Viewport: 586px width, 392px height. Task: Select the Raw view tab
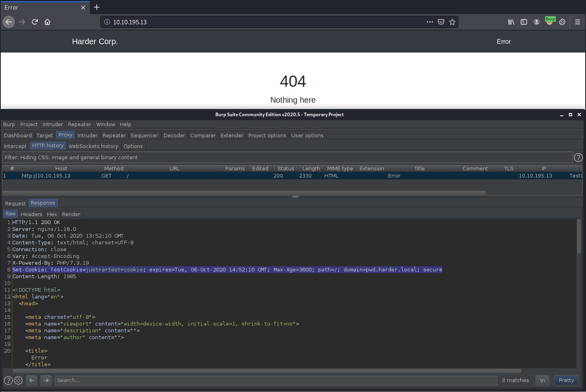click(11, 214)
